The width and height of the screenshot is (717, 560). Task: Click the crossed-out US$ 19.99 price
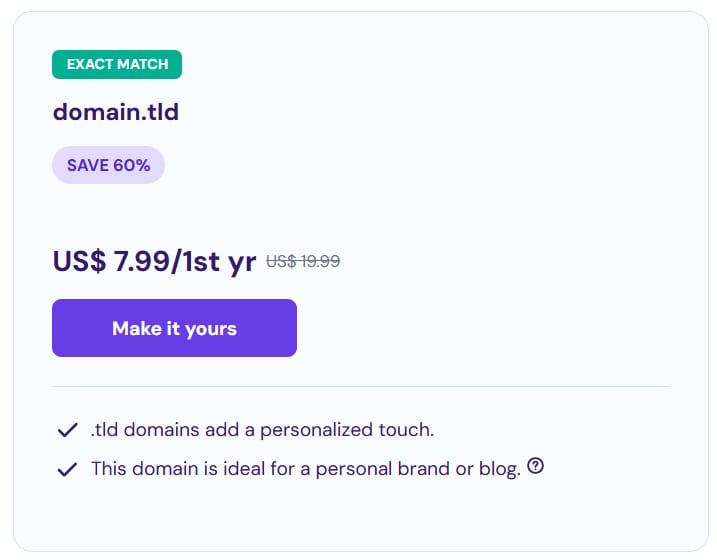[303, 261]
